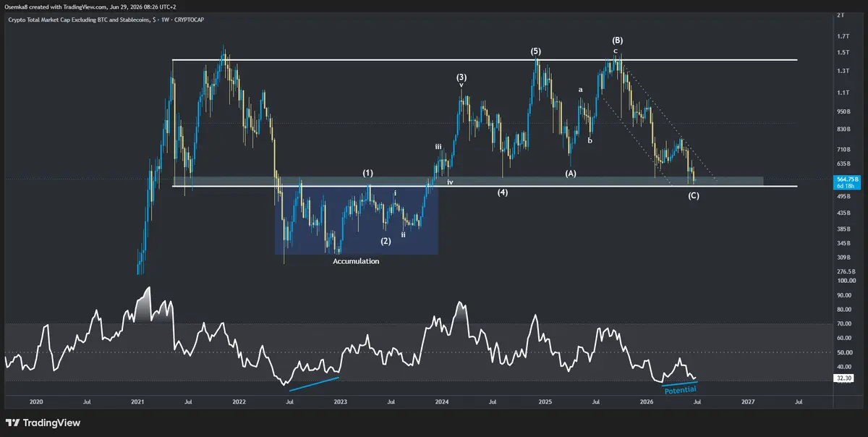868x437 pixels.
Task: Click the 2024 time axis label
Action: pyautogui.click(x=442, y=401)
